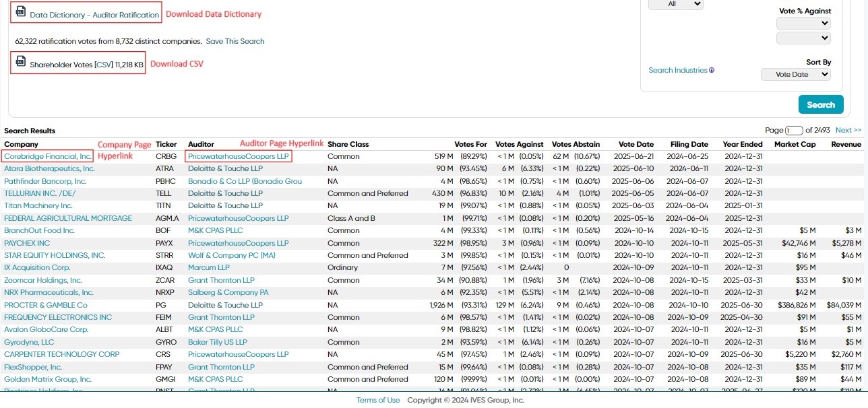Open Grant Thornton LLP auditor for Zoomcar
This screenshot has height=408, width=868.
point(221,280)
